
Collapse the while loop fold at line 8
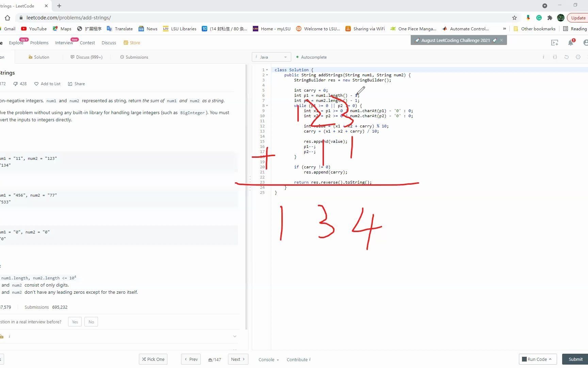[267, 106]
